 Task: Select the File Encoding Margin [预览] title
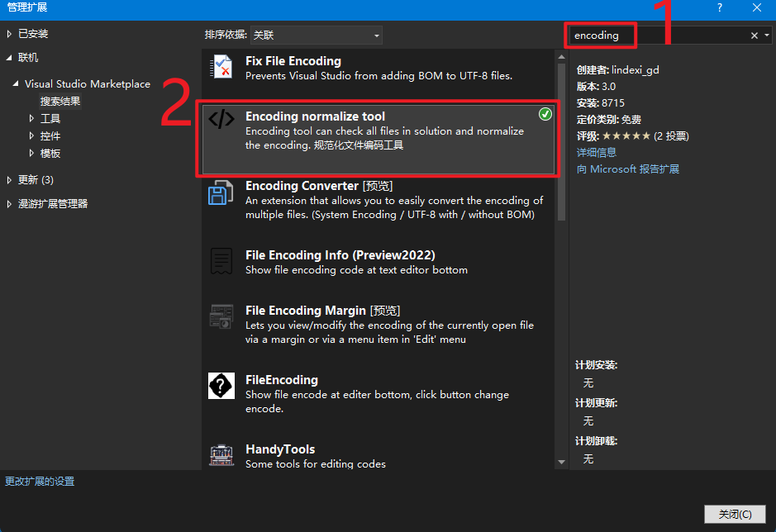(322, 311)
